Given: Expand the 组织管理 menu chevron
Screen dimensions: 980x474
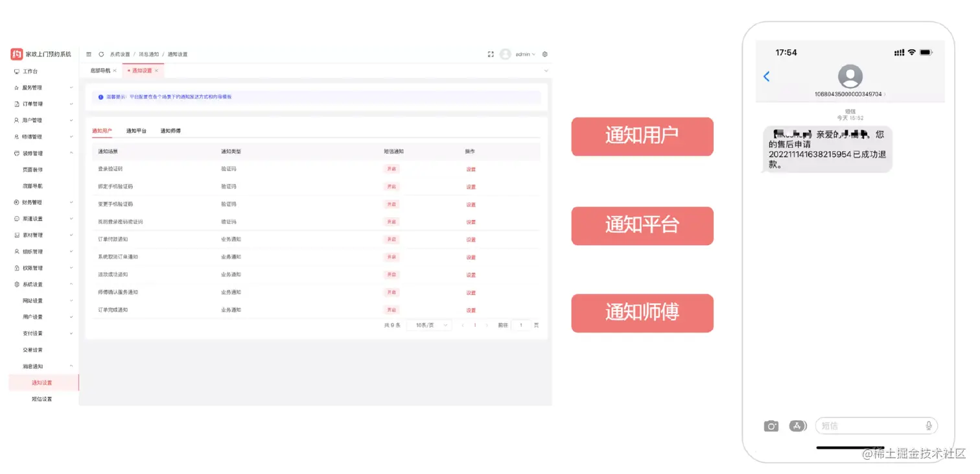Looking at the screenshot, I should [x=71, y=252].
